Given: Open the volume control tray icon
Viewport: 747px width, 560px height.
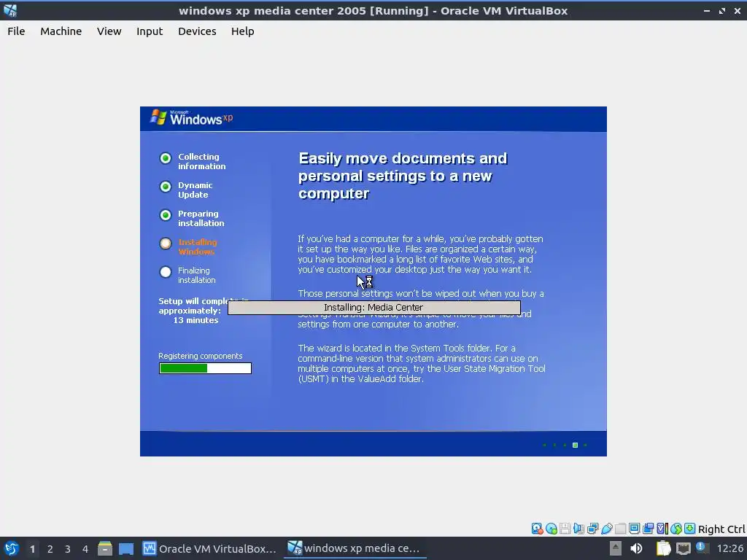Looking at the screenshot, I should (x=636, y=548).
